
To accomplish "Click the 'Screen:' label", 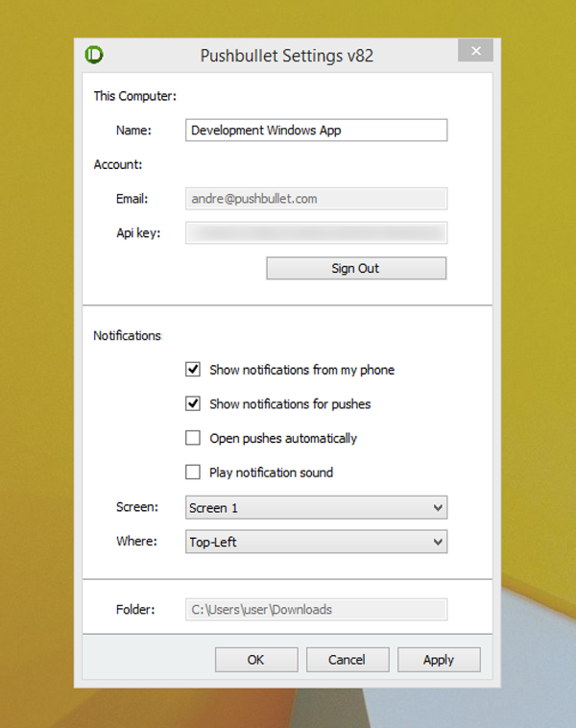I will tap(137, 507).
